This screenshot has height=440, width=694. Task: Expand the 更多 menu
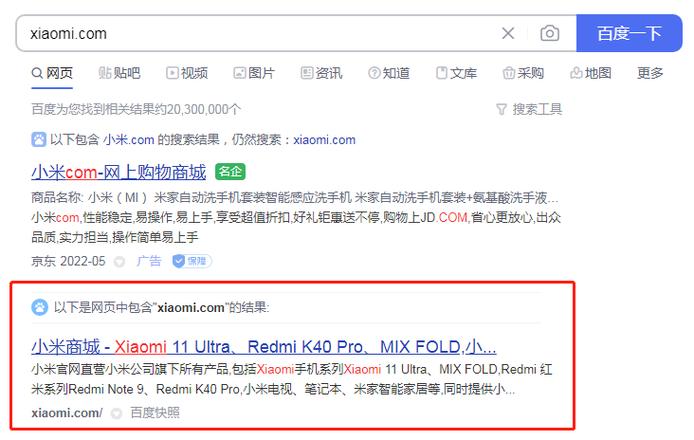point(650,73)
